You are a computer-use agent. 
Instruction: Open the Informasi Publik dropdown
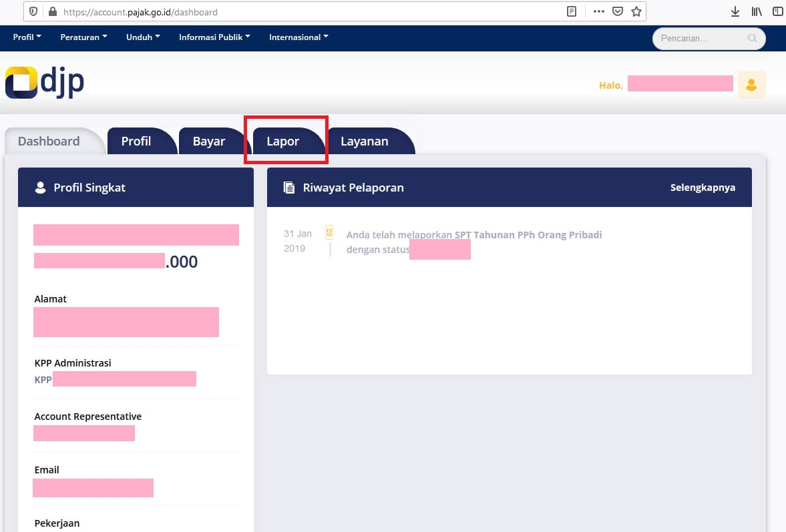pyautogui.click(x=214, y=37)
